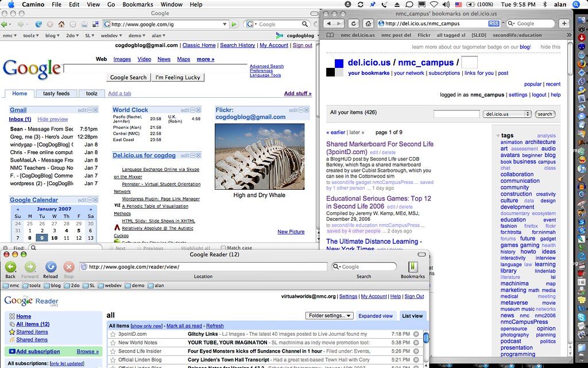Click I'm Feeling Lucky button
The image size is (588, 368).
tap(178, 78)
